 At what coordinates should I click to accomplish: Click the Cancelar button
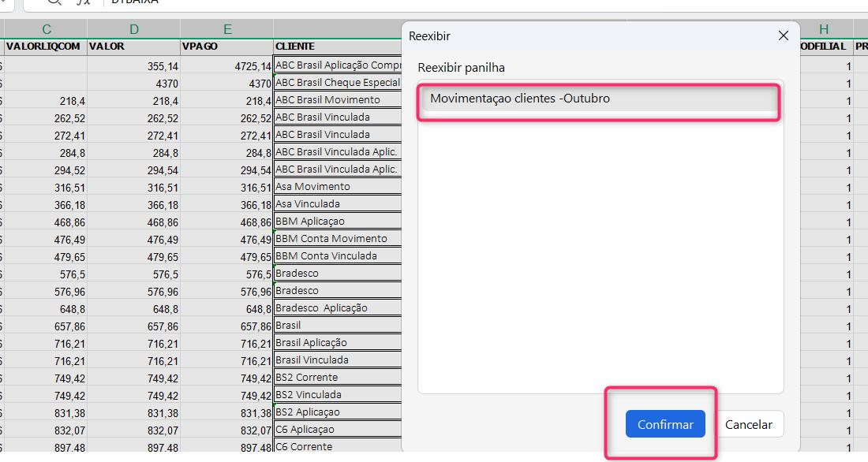[748, 424]
